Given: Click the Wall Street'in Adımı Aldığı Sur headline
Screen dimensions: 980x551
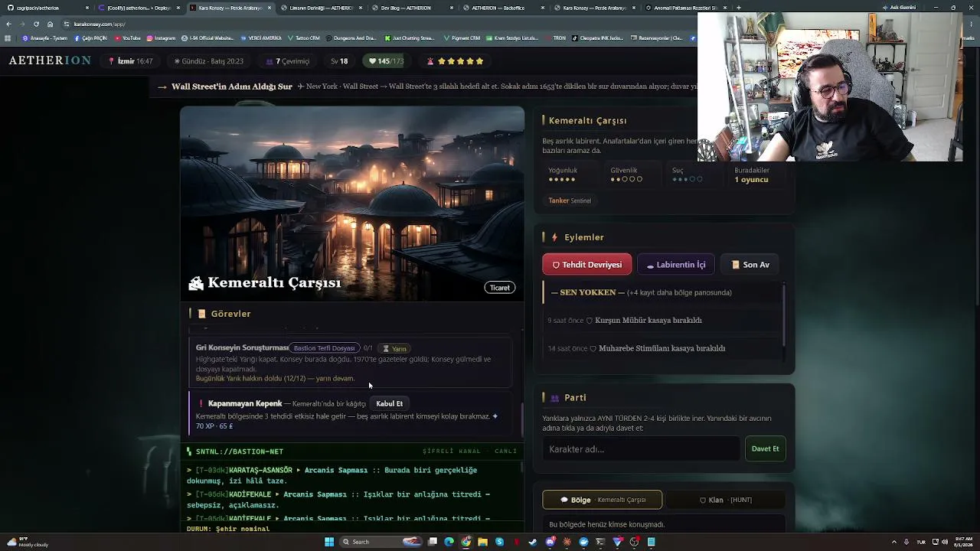Looking at the screenshot, I should click(232, 86).
